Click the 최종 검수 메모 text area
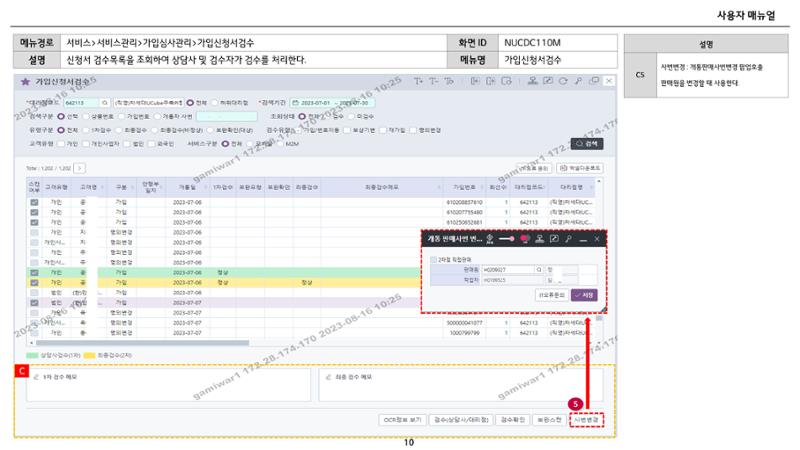 click(x=461, y=385)
